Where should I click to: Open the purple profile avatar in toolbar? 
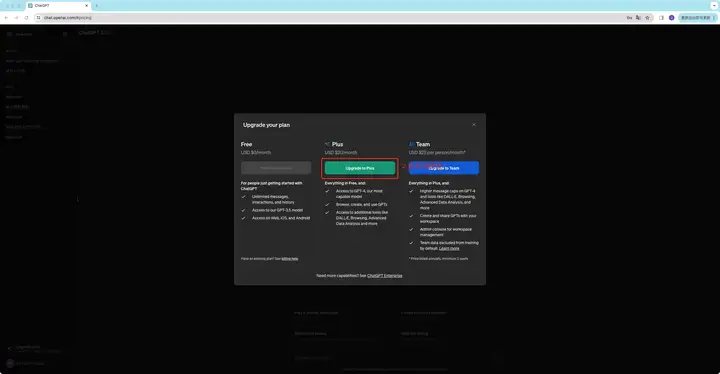coord(671,18)
